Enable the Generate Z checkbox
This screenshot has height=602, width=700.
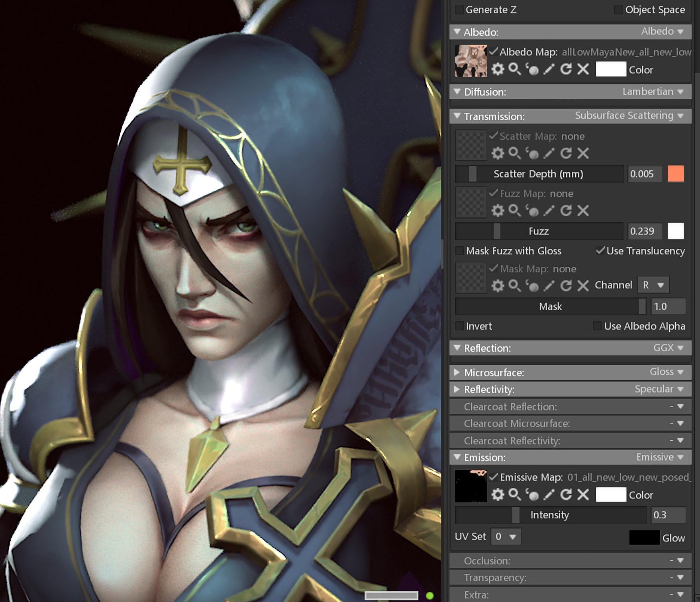click(459, 10)
